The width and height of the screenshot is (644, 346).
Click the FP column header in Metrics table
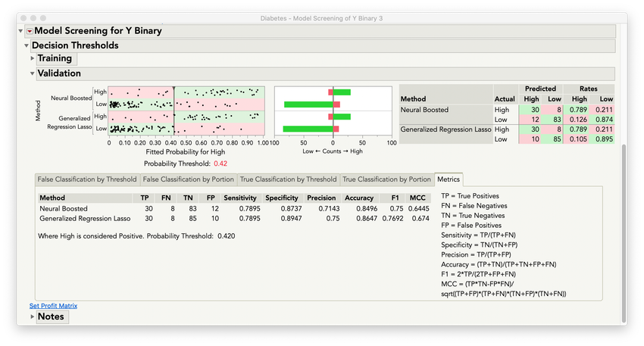click(211, 198)
